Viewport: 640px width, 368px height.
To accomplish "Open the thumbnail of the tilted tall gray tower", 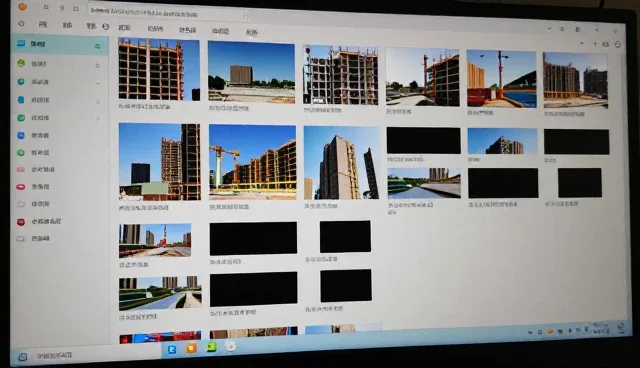I will (x=341, y=163).
